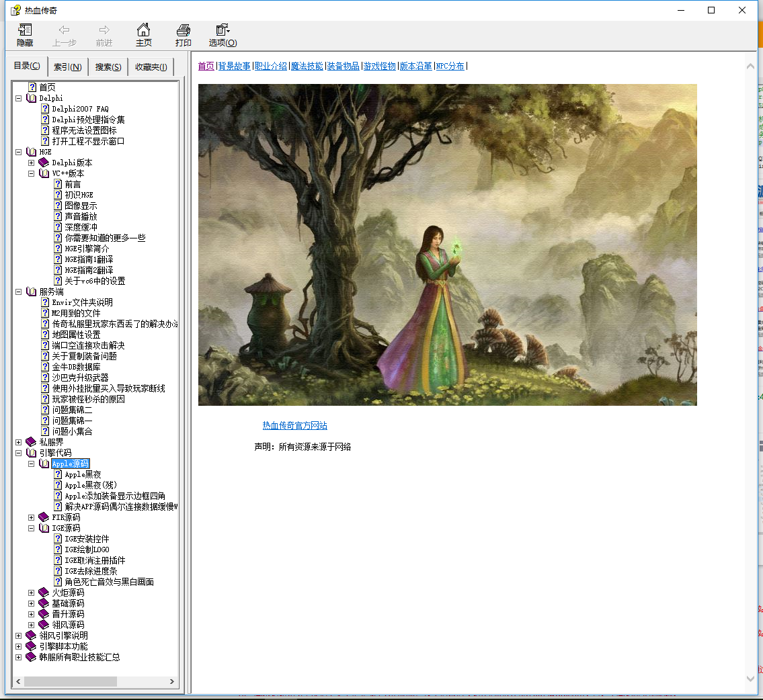The width and height of the screenshot is (763, 700).
Task: Select the 地图属性设置 topic
Action: (77, 335)
